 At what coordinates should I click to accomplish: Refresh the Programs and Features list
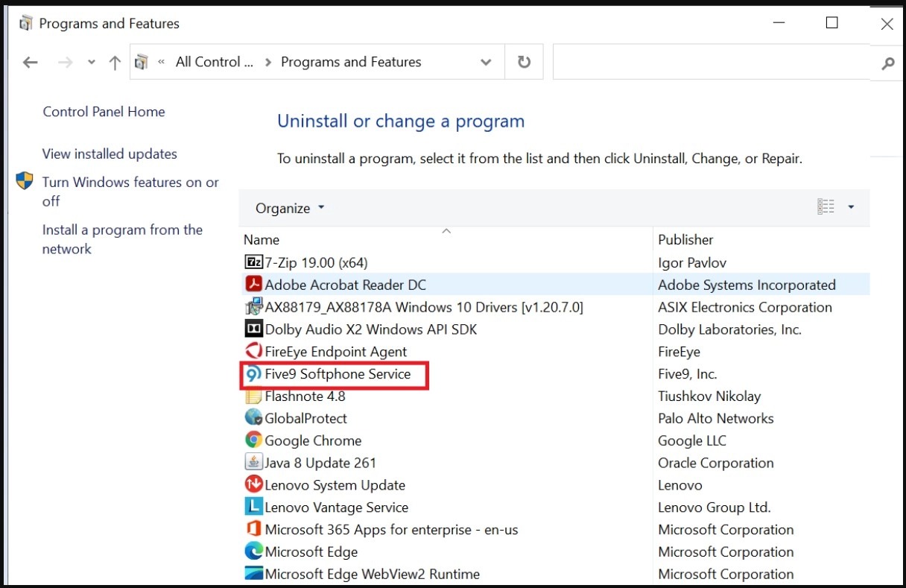[524, 62]
